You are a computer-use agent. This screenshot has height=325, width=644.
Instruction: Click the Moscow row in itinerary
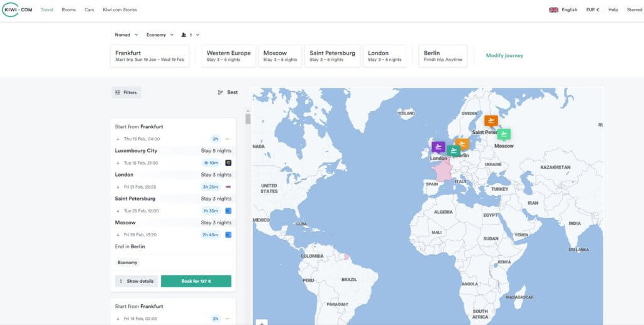tap(173, 223)
